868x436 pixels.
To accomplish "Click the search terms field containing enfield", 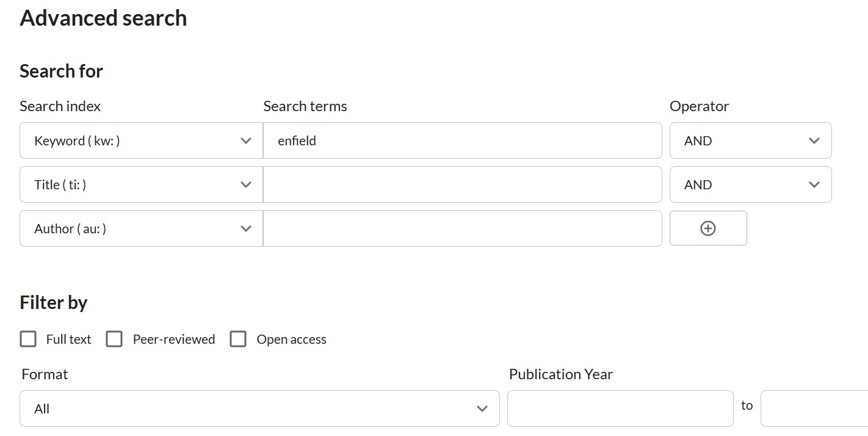I will [462, 141].
